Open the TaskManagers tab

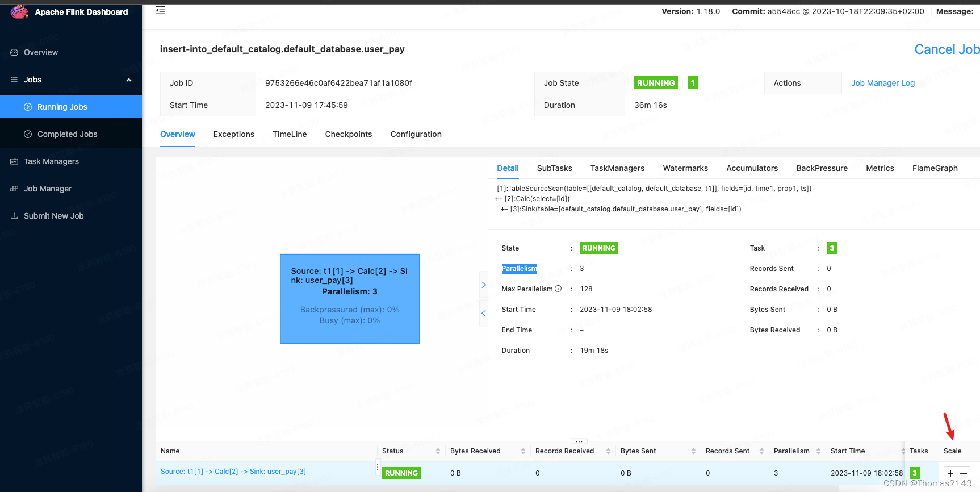point(617,168)
